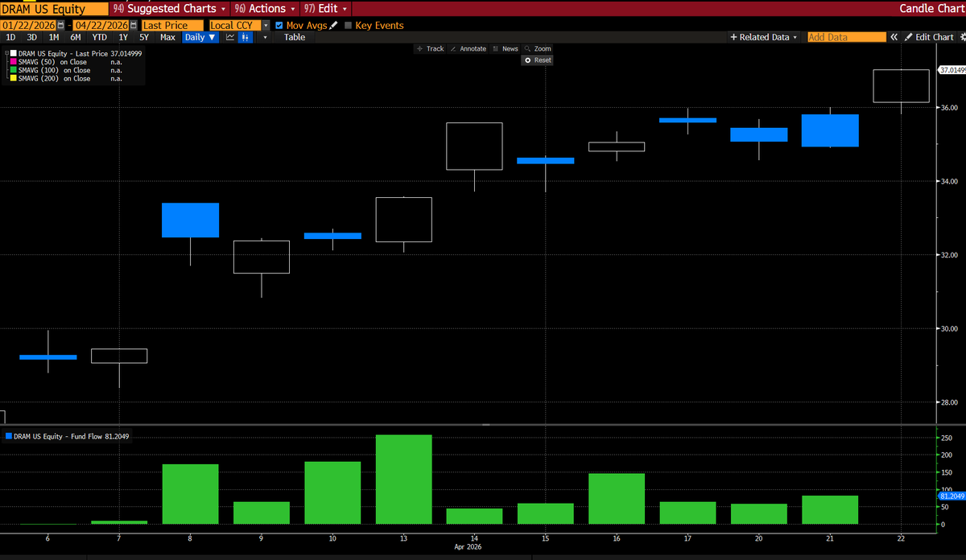The width and height of the screenshot is (966, 560).
Task: Enable the Key Events checkbox
Action: [348, 26]
